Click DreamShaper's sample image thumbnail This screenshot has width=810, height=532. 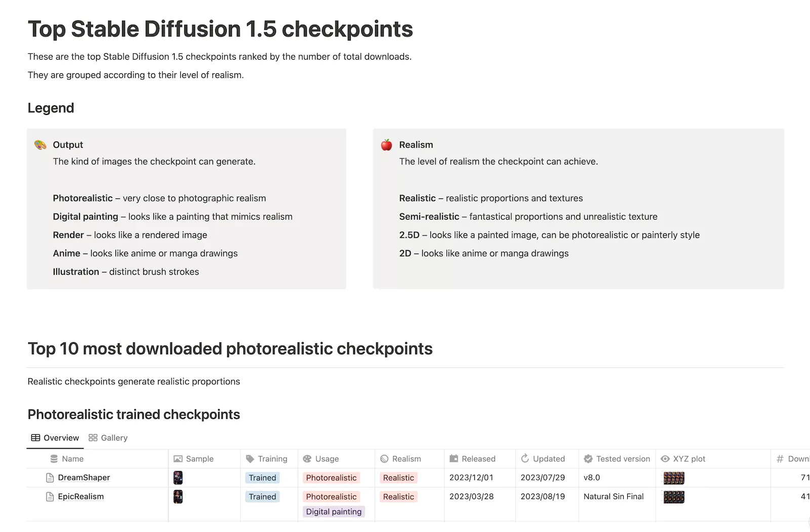coord(178,477)
